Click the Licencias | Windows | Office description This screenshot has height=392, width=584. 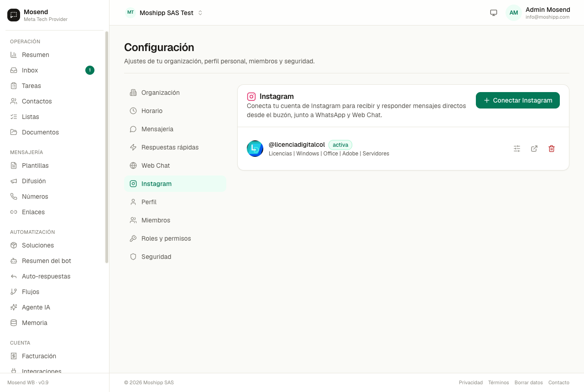coord(329,154)
